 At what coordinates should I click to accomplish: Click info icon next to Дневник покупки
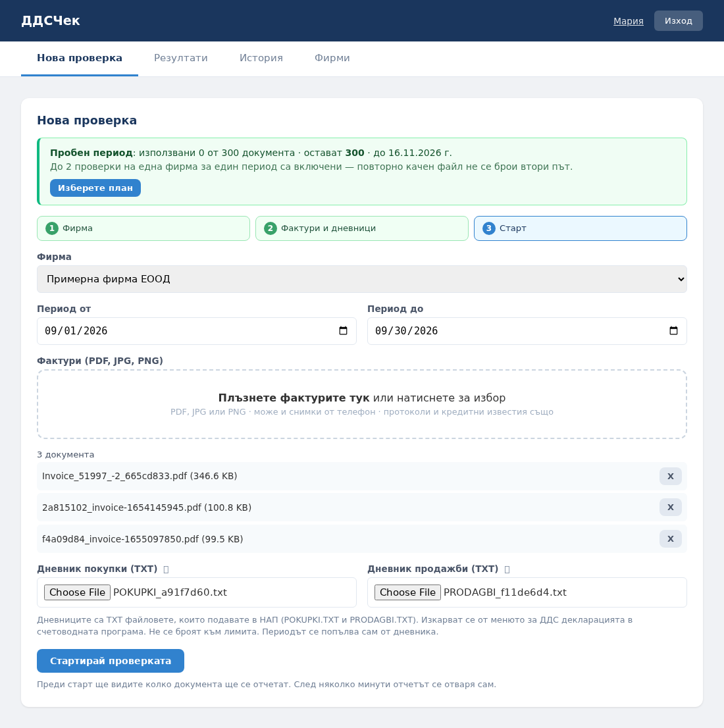pyautogui.click(x=167, y=569)
